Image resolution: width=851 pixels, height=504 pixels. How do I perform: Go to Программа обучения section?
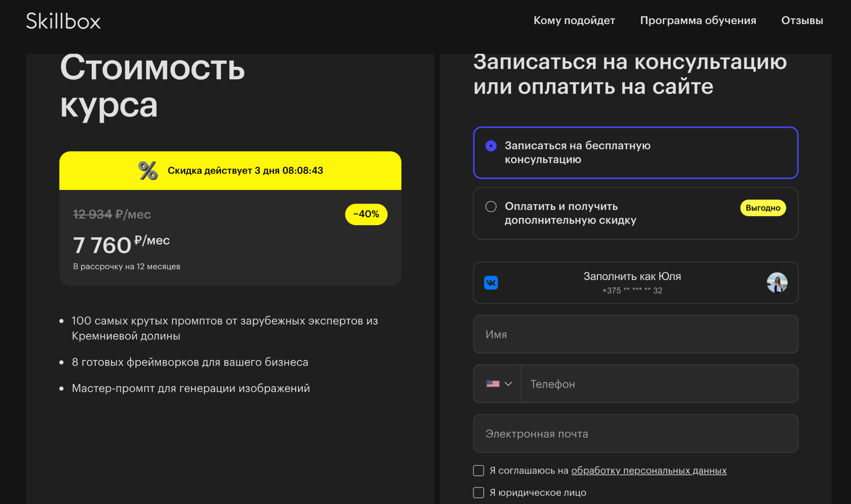point(698,20)
